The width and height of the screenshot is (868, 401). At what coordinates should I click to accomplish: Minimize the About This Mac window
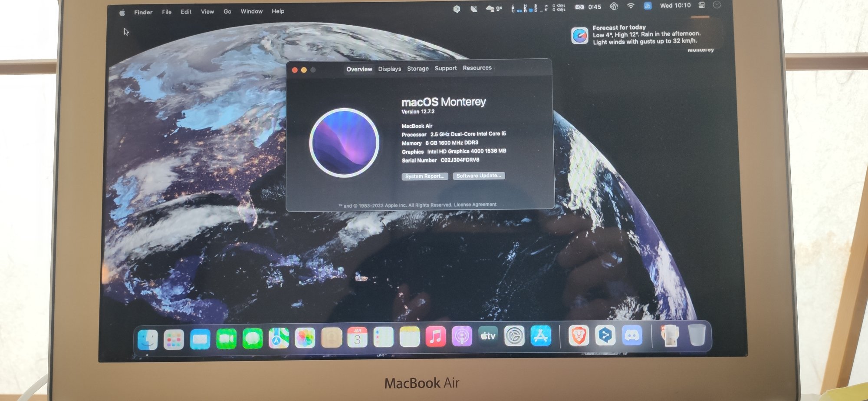(x=304, y=70)
